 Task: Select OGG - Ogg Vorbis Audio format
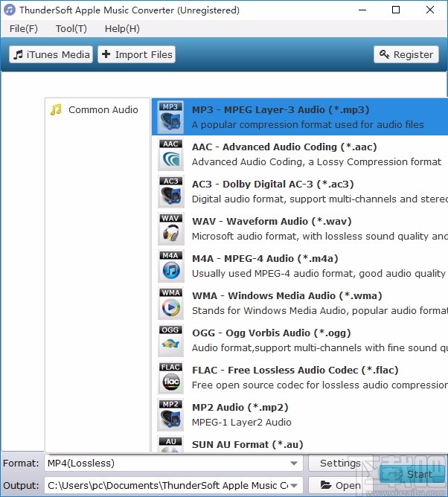tap(300, 341)
